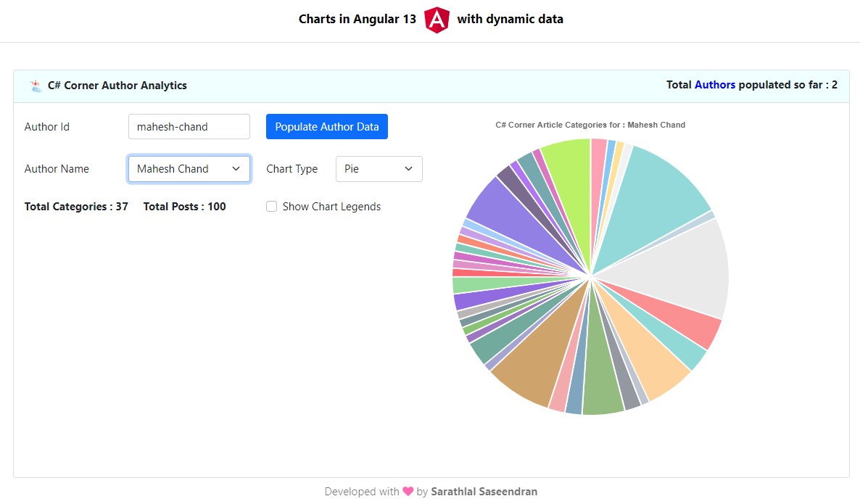Click the chart title above the pie chart
The height and width of the screenshot is (504, 860).
(x=591, y=125)
